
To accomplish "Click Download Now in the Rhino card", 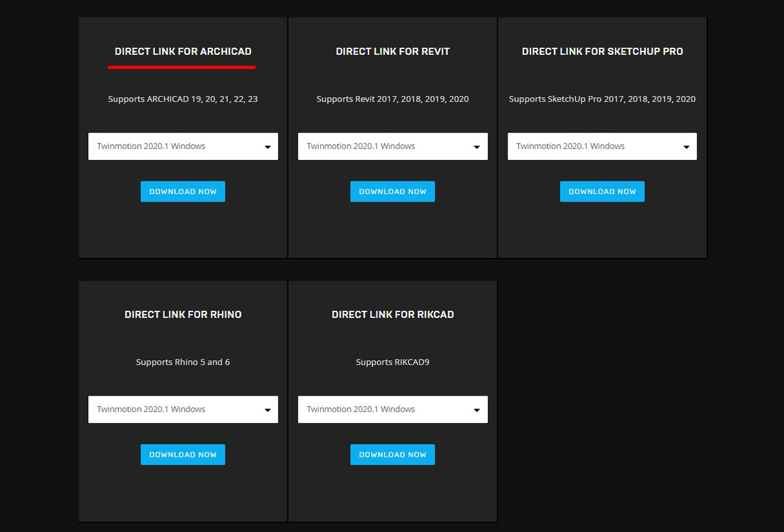I will pos(183,454).
